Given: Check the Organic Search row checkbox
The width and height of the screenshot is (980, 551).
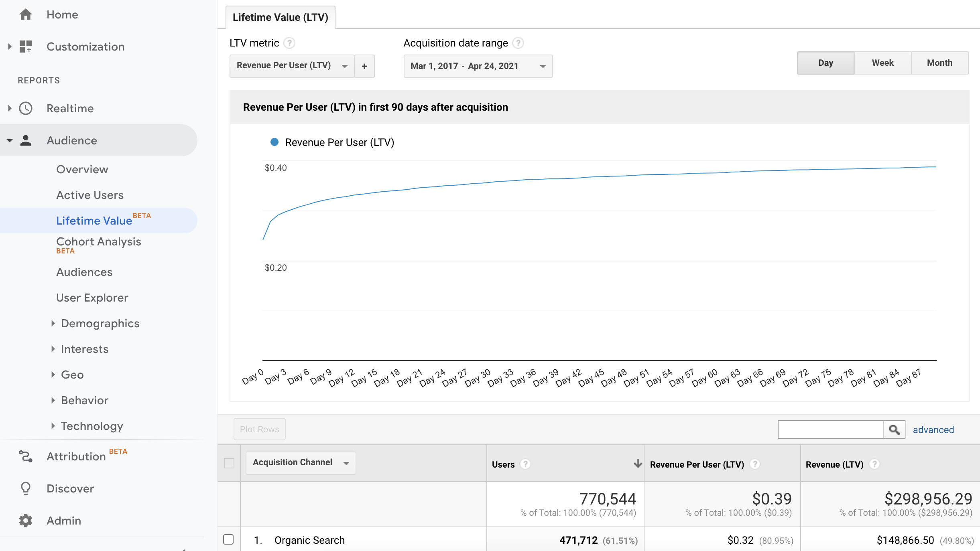Looking at the screenshot, I should pyautogui.click(x=229, y=540).
